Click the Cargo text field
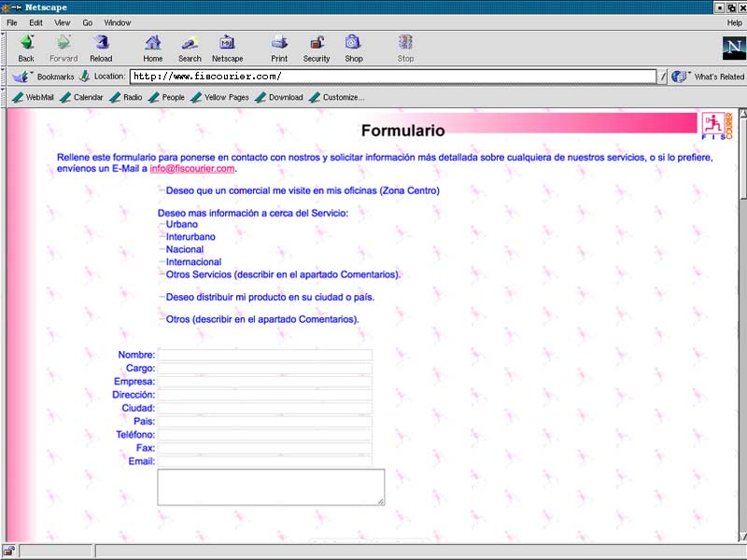The image size is (747, 560). (x=265, y=368)
